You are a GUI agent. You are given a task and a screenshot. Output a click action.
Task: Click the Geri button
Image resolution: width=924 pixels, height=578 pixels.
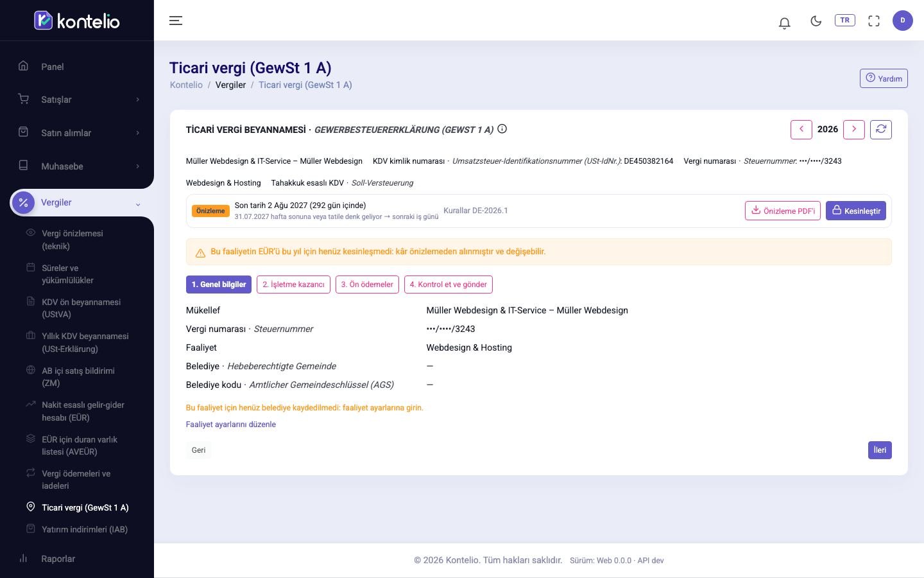199,450
